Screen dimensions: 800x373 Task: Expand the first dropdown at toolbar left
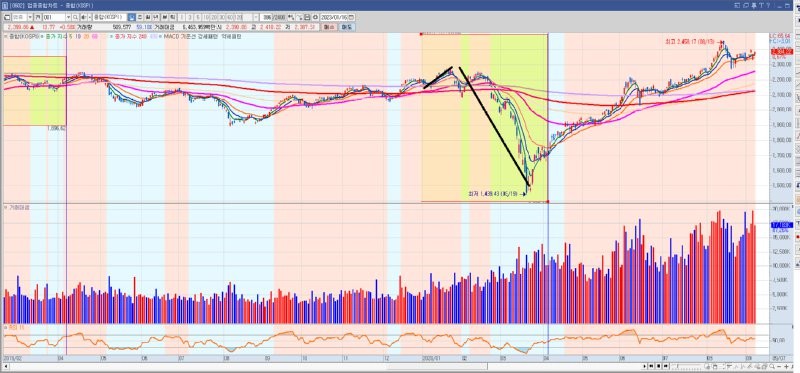tap(30, 17)
